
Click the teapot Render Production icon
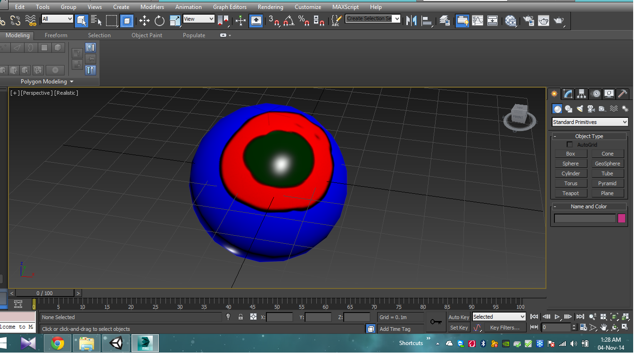coord(559,20)
